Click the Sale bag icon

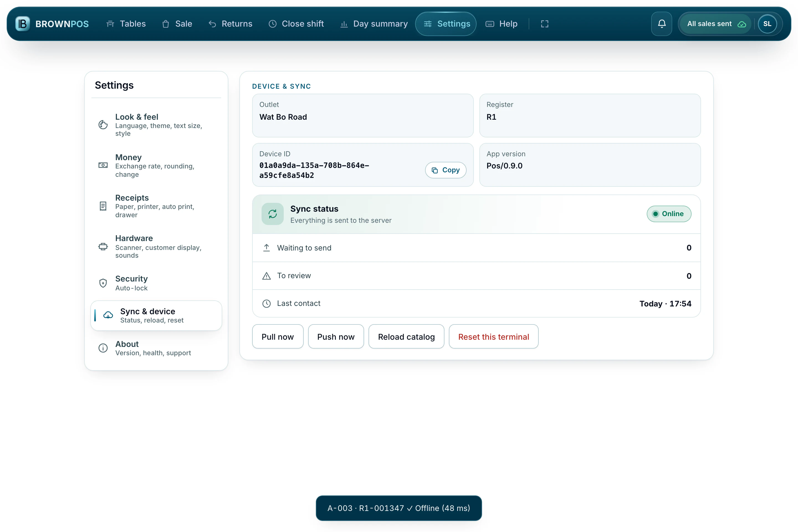click(166, 24)
